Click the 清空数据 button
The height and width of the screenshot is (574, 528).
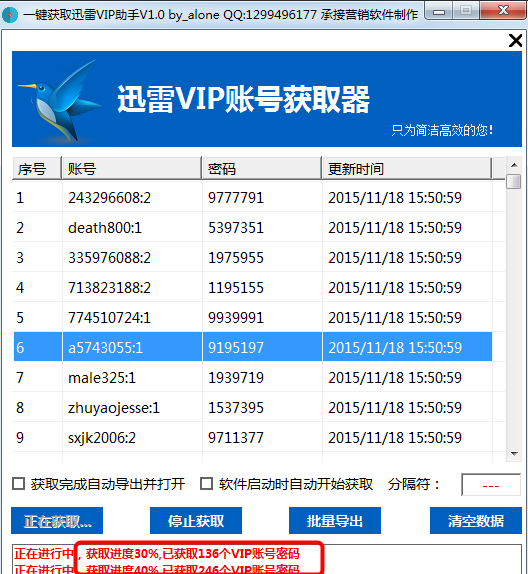(x=476, y=521)
